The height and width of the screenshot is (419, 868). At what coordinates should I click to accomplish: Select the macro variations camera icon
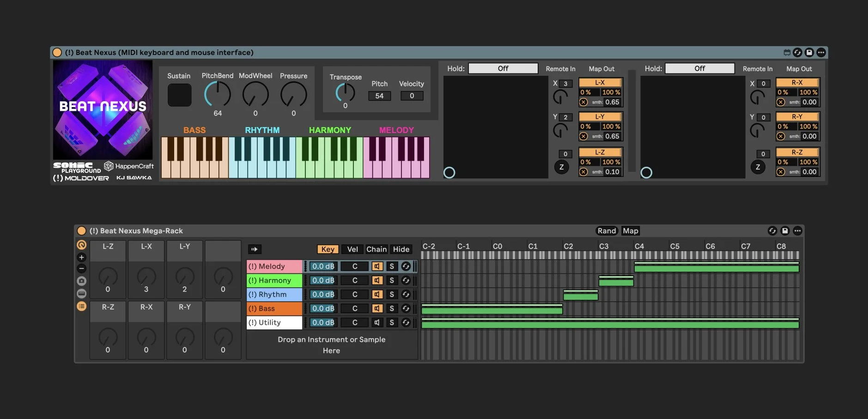pyautogui.click(x=82, y=281)
